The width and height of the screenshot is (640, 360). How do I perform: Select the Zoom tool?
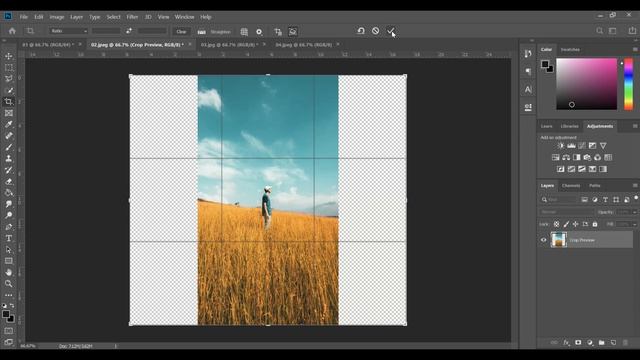9,284
